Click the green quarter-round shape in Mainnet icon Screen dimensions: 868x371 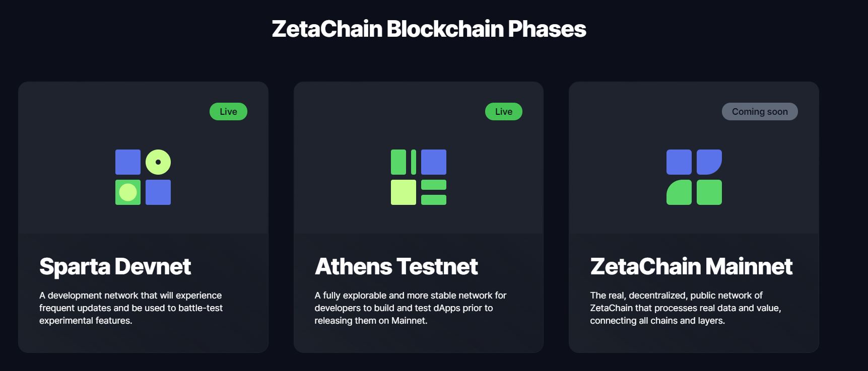(680, 193)
